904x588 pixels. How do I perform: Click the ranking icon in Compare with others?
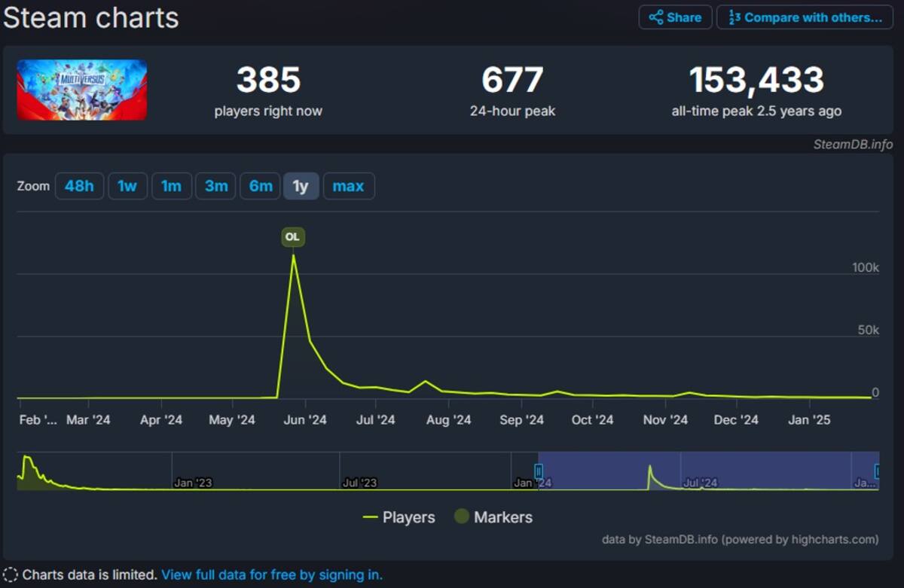click(734, 17)
